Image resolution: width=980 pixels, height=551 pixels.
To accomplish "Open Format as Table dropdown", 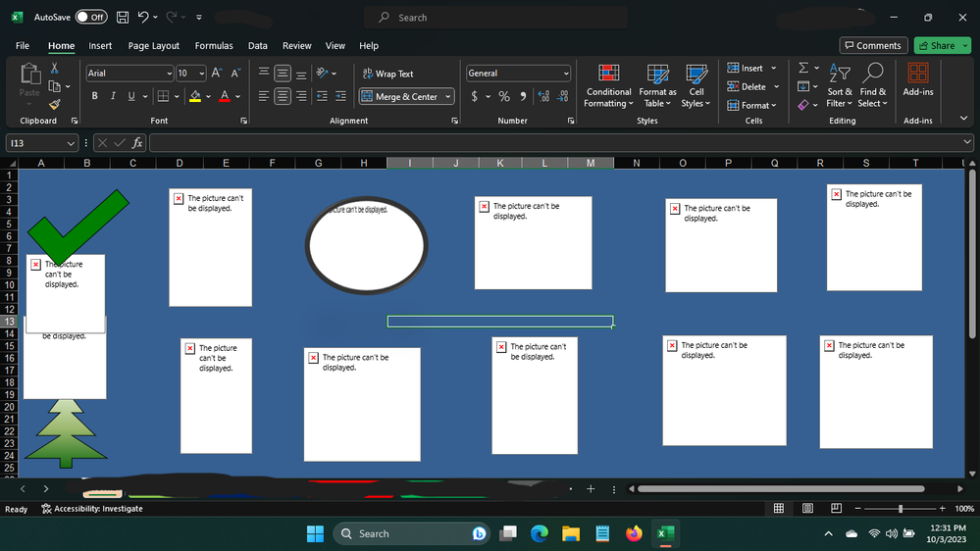I will tap(657, 85).
